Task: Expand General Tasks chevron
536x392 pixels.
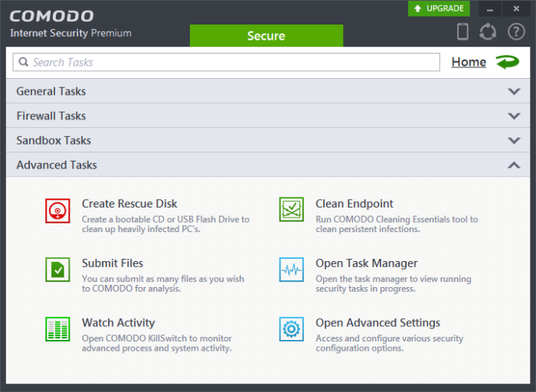Action: tap(514, 91)
